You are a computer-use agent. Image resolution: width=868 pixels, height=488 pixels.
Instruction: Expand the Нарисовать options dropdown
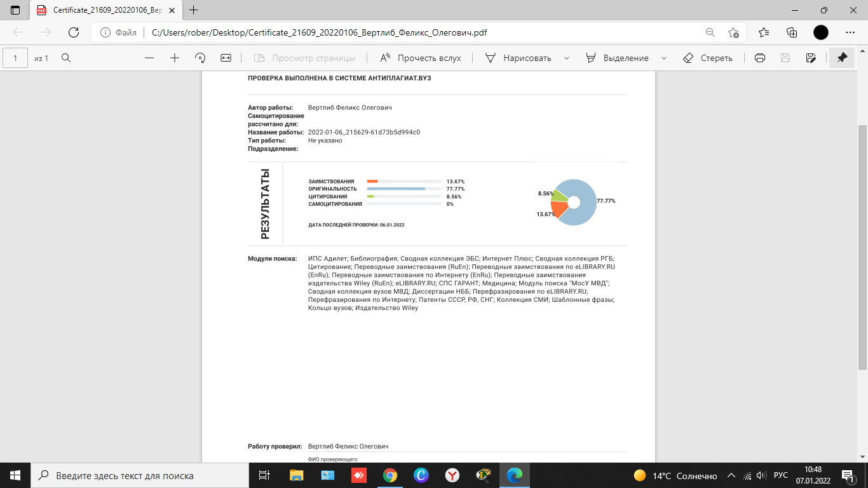[x=566, y=58]
